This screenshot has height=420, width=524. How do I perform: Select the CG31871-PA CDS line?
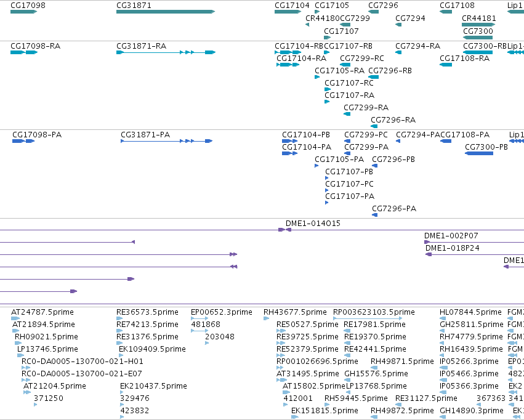click(166, 141)
